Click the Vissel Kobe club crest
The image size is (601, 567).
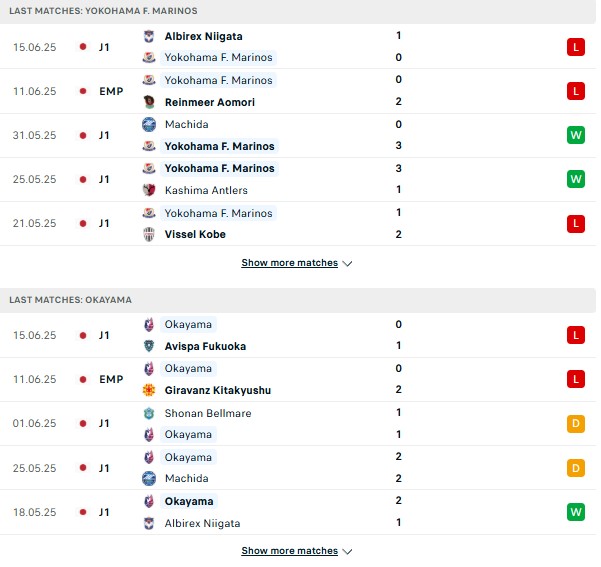[x=149, y=234]
